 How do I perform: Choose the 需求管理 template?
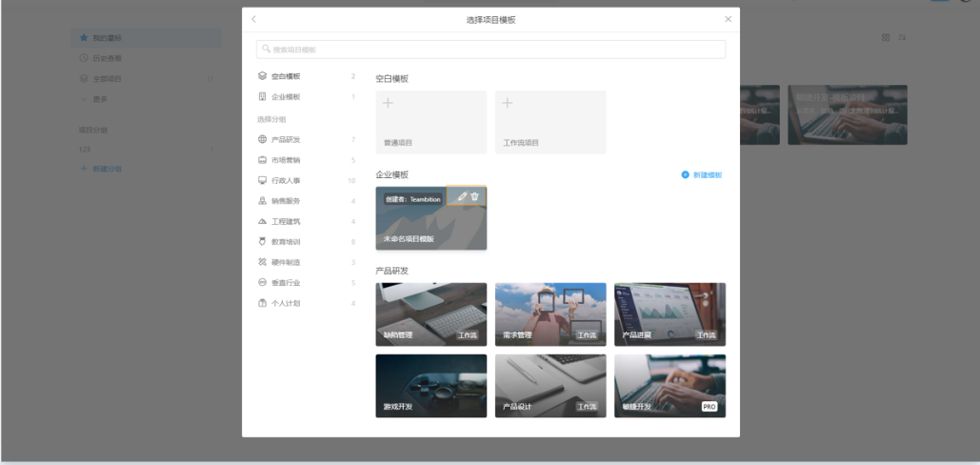point(550,314)
